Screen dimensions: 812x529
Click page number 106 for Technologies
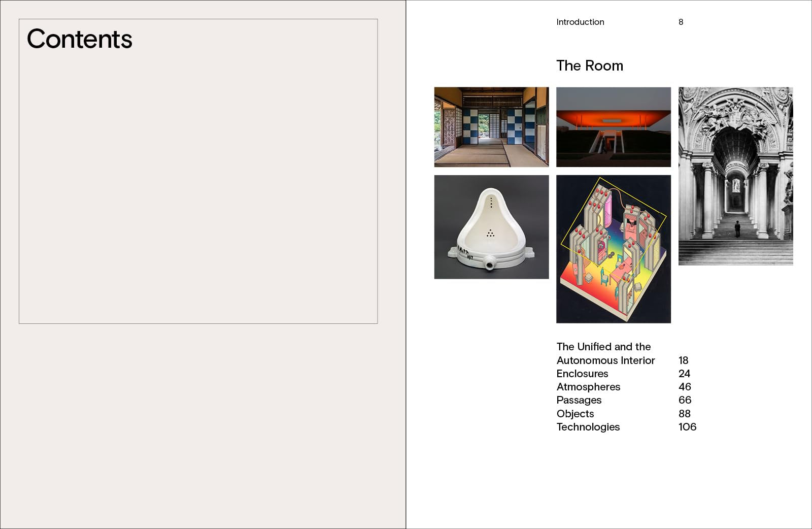click(x=687, y=427)
